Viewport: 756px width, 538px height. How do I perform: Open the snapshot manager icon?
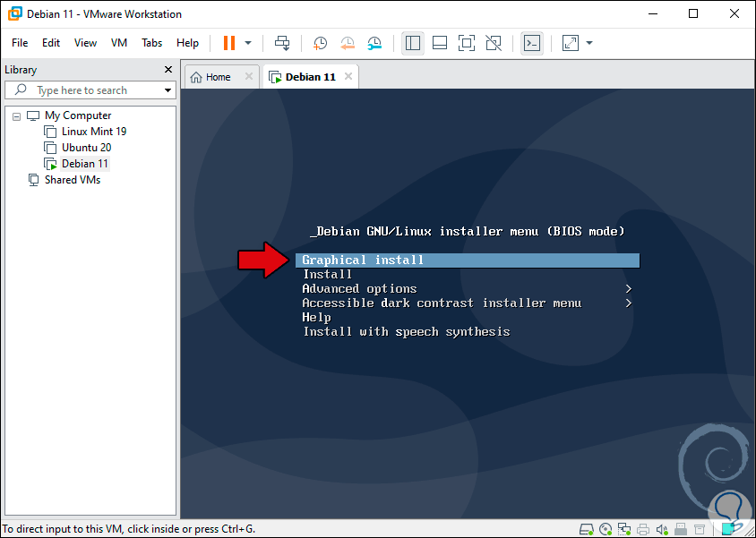pos(374,43)
